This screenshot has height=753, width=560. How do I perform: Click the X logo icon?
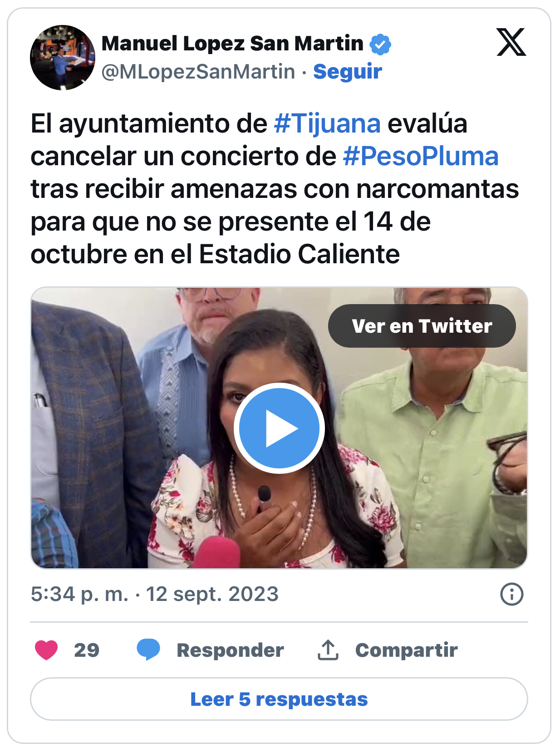tap(511, 42)
